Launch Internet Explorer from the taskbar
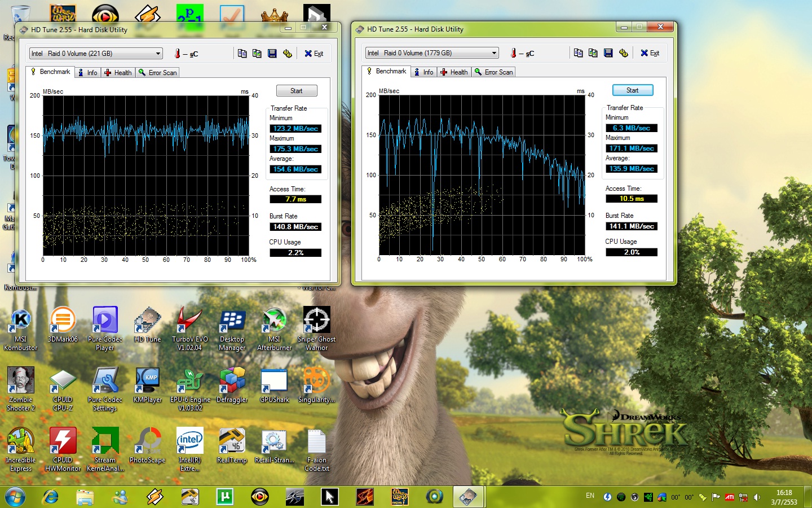This screenshot has height=508, width=812. (x=51, y=497)
